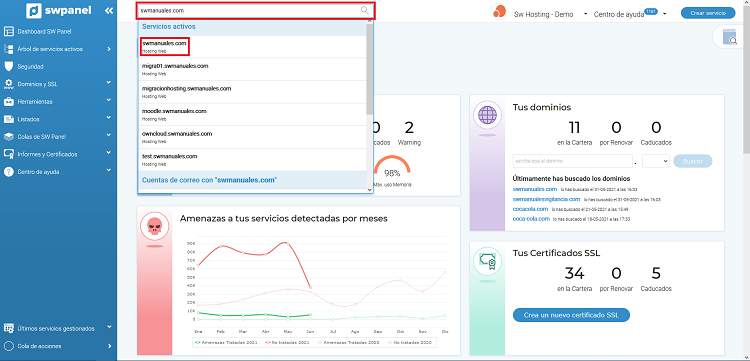Click the Servicios activos header
Viewport: 750px width, 361px height.
click(x=252, y=27)
